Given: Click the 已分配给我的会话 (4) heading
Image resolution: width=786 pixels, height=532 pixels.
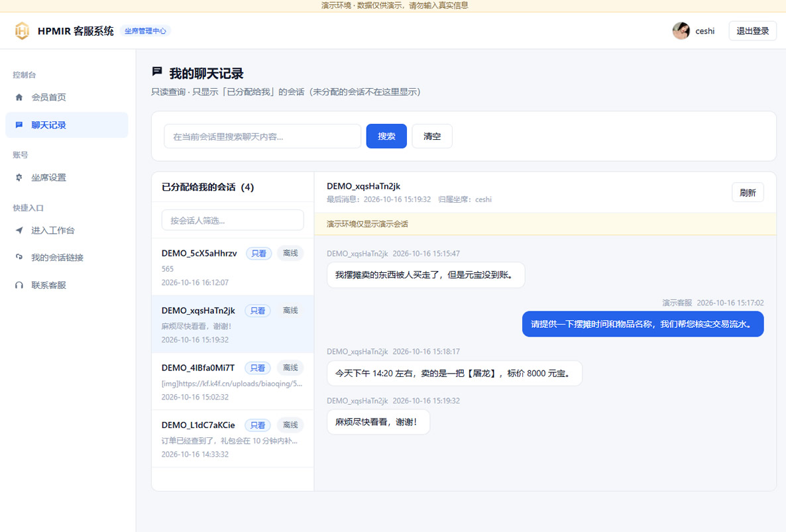Looking at the screenshot, I should [x=207, y=187].
